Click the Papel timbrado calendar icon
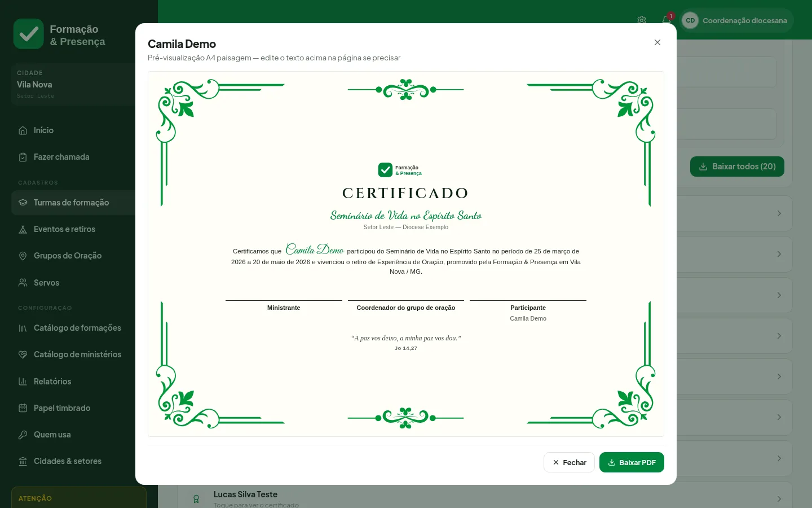Screen dimensions: 812x508 click(x=23, y=408)
